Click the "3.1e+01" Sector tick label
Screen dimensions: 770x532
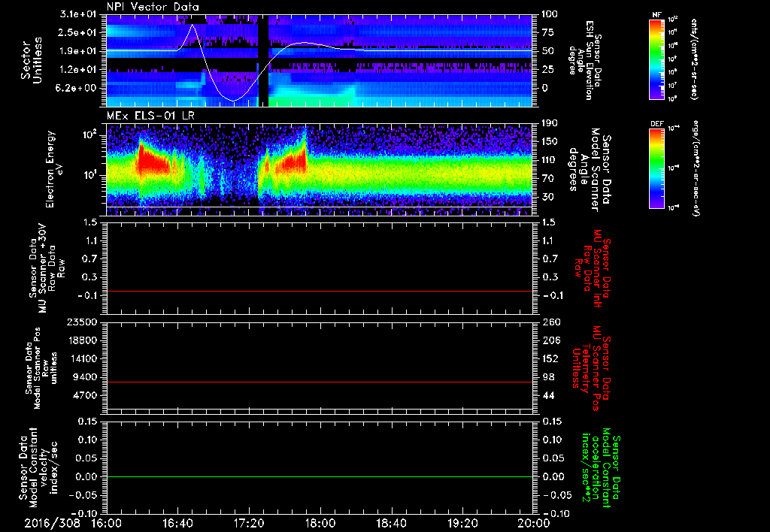pyautogui.click(x=78, y=14)
